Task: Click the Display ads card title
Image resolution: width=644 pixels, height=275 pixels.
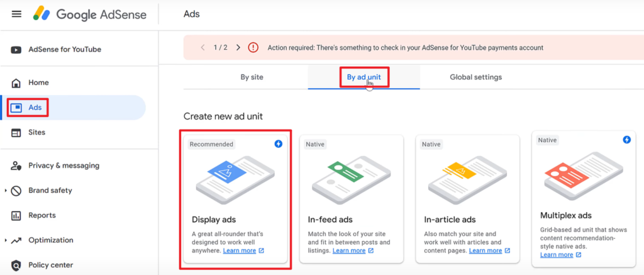Action: (x=214, y=220)
